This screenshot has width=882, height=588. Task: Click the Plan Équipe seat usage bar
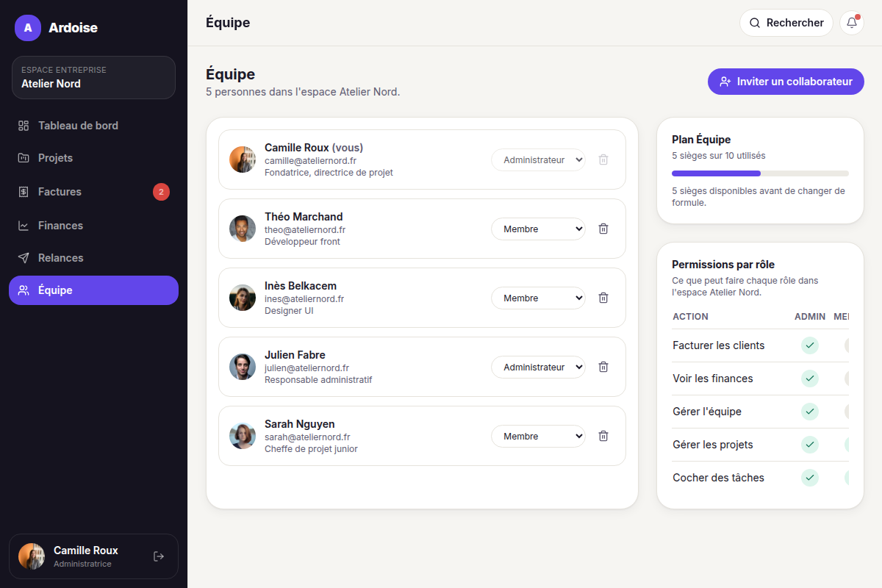(760, 173)
